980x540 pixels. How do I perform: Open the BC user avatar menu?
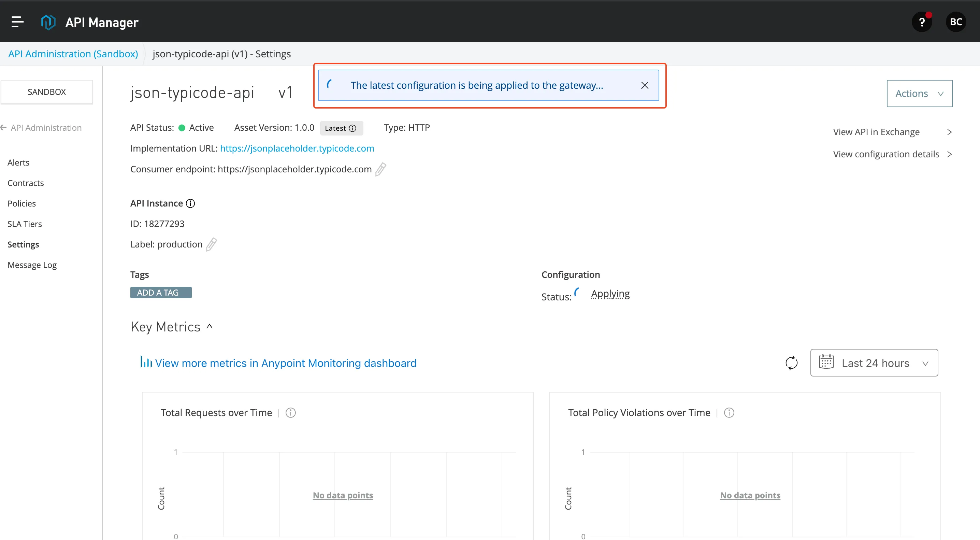[956, 22]
